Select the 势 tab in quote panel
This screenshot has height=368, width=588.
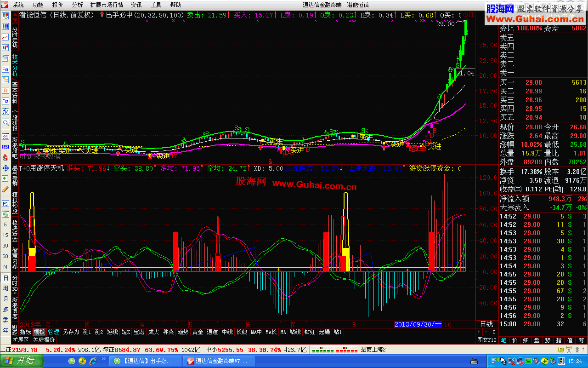(x=548, y=340)
